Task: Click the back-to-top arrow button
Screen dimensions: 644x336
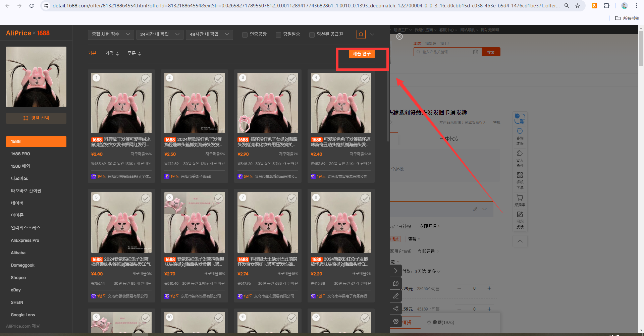Action: [520, 241]
